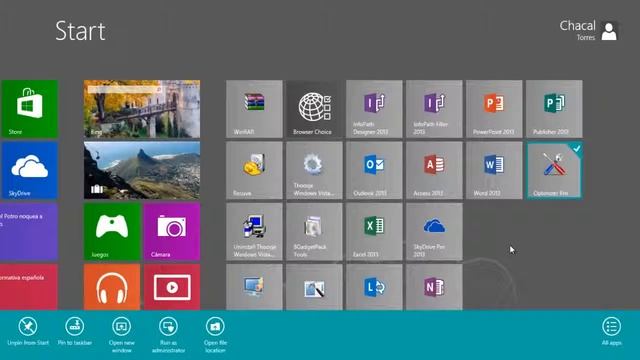Launch Excel 2013

(x=374, y=231)
